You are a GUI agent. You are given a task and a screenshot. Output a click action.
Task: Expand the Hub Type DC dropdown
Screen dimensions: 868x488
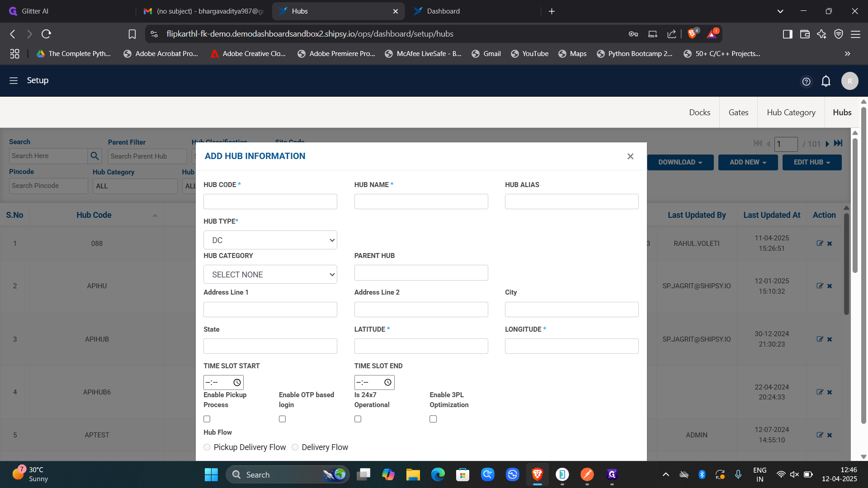[270, 240]
